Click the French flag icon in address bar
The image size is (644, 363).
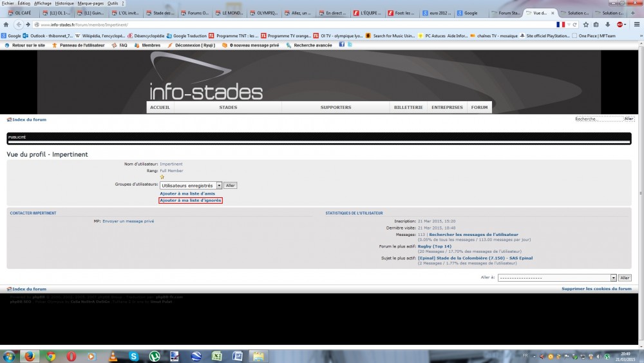(x=561, y=25)
